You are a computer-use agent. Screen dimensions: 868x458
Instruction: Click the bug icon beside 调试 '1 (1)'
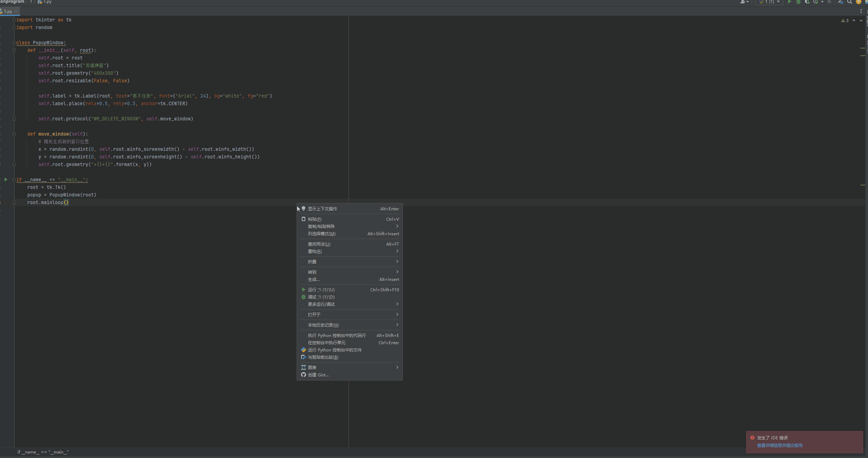tap(304, 297)
